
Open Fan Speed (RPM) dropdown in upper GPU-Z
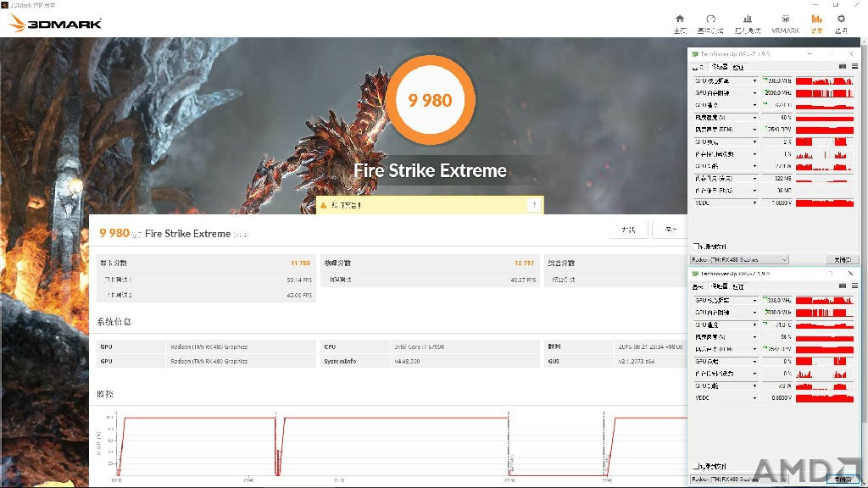tap(754, 130)
